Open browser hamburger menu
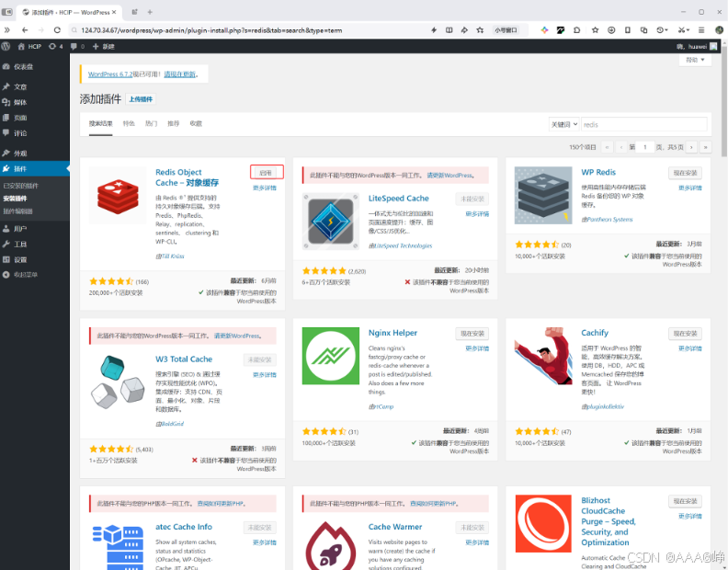 tap(701, 30)
